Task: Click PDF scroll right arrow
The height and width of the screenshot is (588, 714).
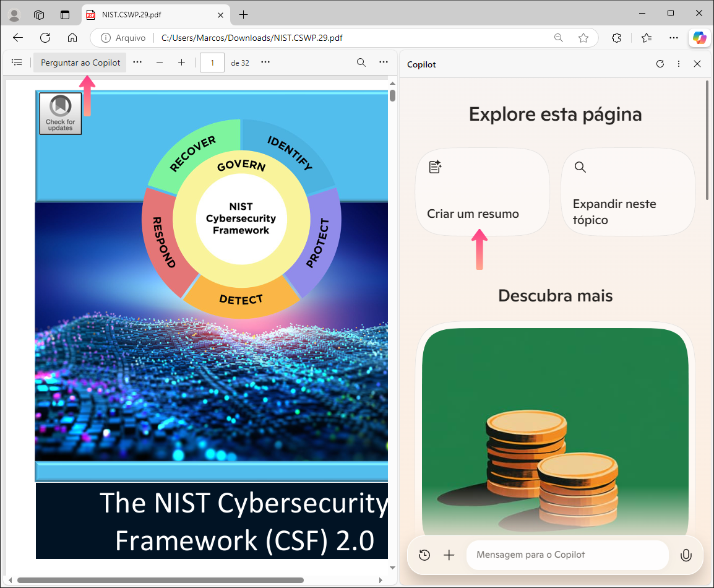Action: pos(381,580)
